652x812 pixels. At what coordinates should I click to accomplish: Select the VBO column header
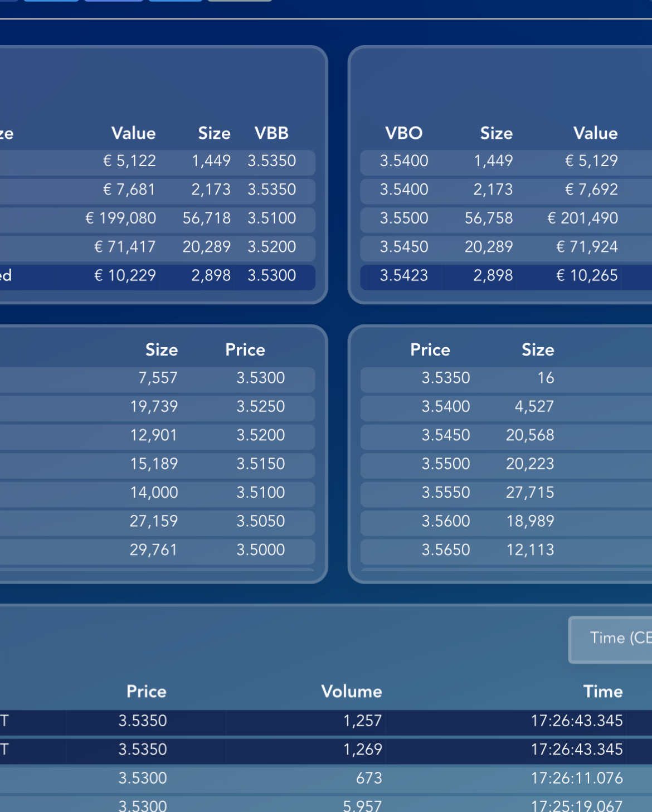[x=403, y=133]
